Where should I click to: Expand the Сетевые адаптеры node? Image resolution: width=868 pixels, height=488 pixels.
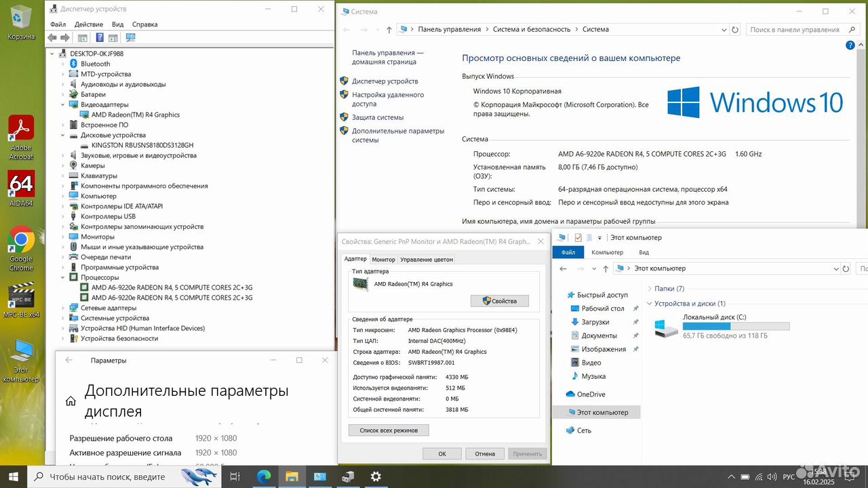click(62, 308)
